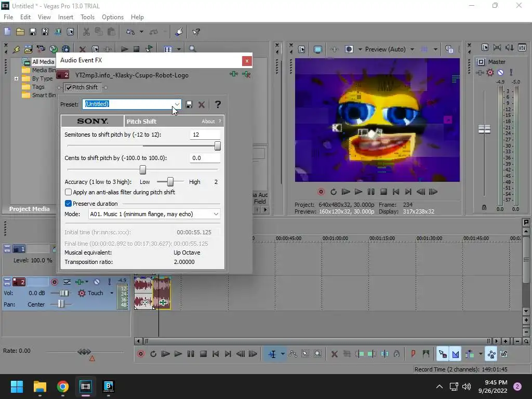Screen dimensions: 532x399
Task: Open the Options menu
Action: tap(113, 17)
